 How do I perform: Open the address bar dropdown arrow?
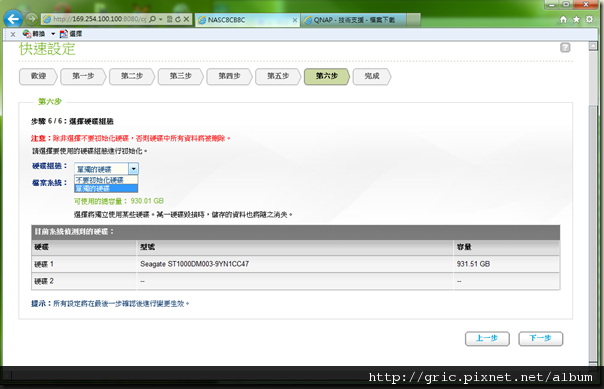(161, 19)
